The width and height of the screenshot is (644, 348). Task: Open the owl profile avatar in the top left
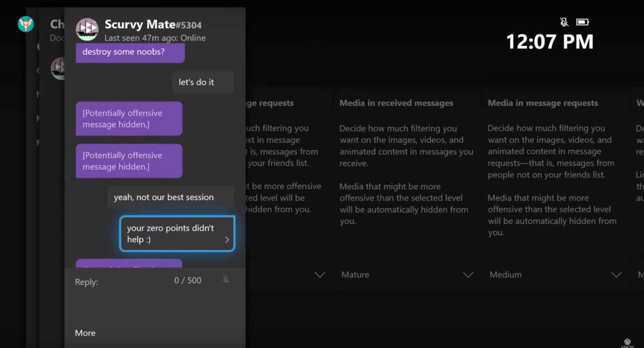click(25, 24)
